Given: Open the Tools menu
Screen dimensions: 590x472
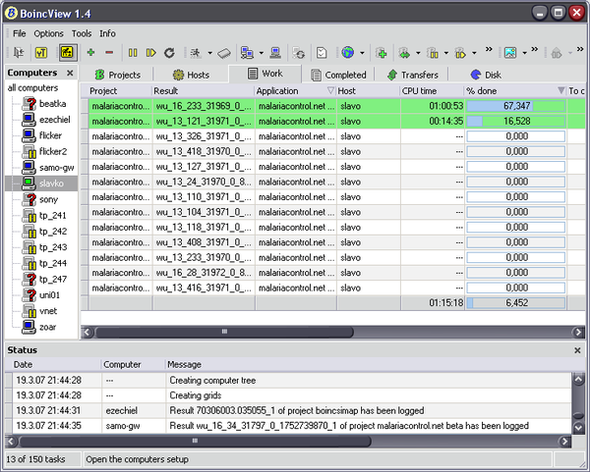Looking at the screenshot, I should click(x=82, y=33).
